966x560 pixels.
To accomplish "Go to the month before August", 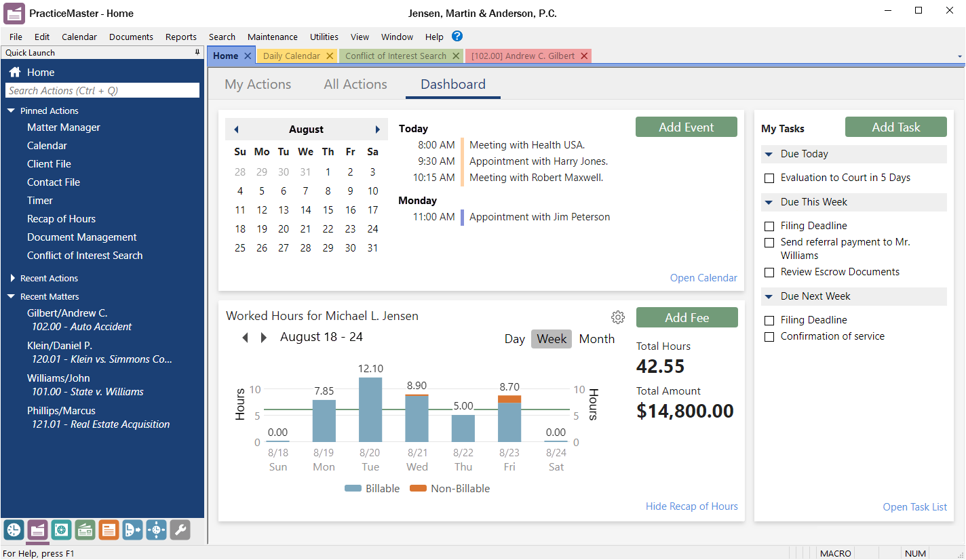I will [236, 129].
